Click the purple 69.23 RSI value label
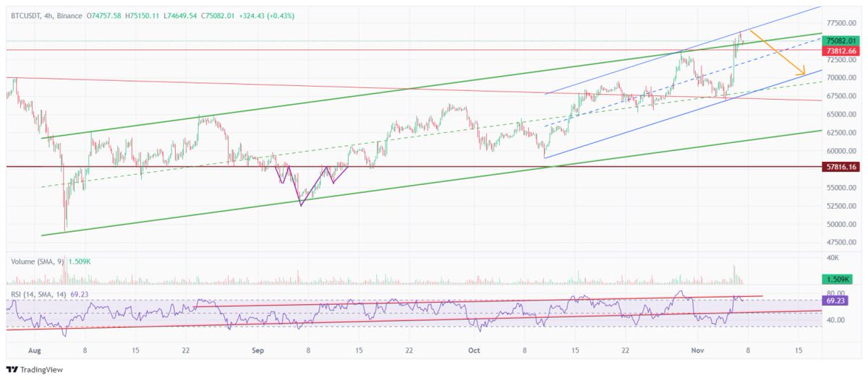868x380 pixels. pyautogui.click(x=835, y=299)
